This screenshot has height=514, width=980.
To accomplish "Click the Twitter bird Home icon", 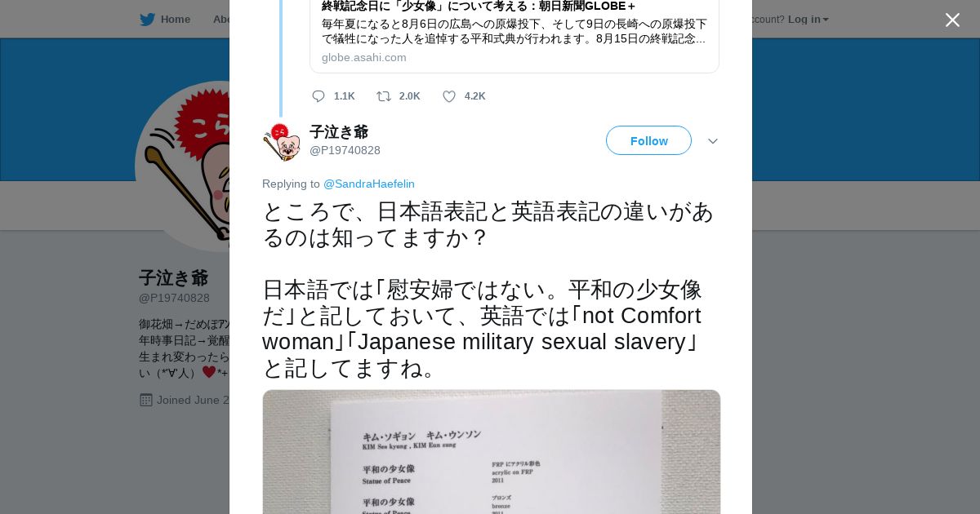I will pyautogui.click(x=147, y=19).
